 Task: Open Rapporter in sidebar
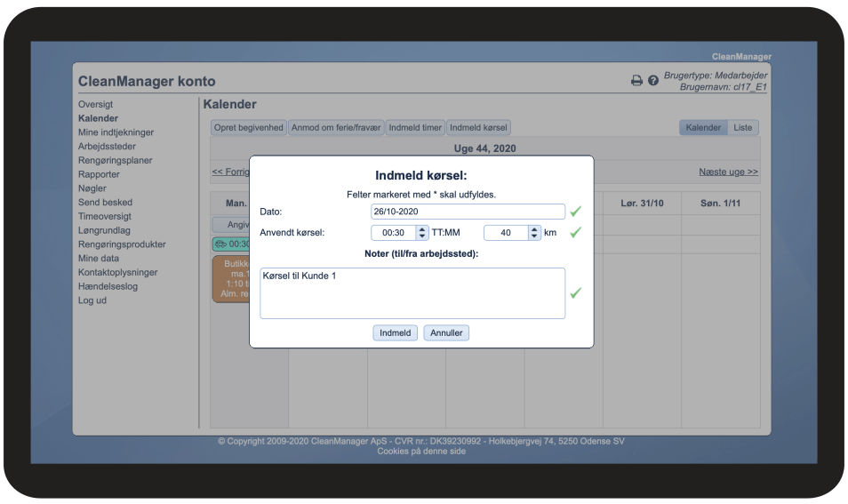coord(99,175)
